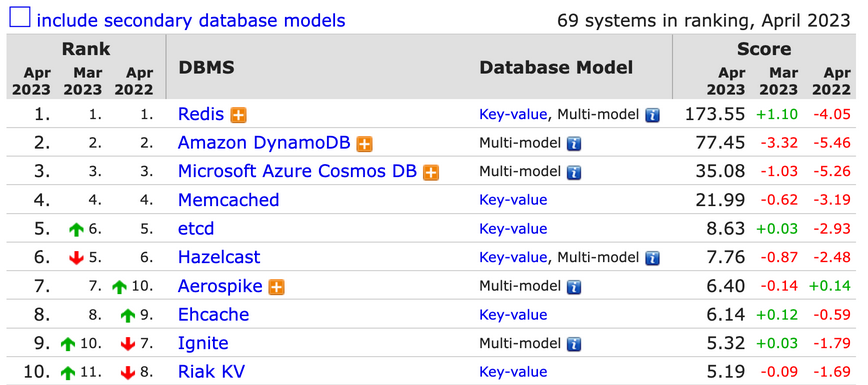
Task: Click the red down arrow before 7. in the Ignite row
Action: coord(128,345)
